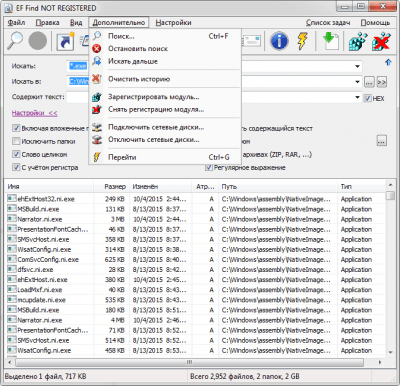Open the Список задач menu

pyautogui.click(x=328, y=23)
